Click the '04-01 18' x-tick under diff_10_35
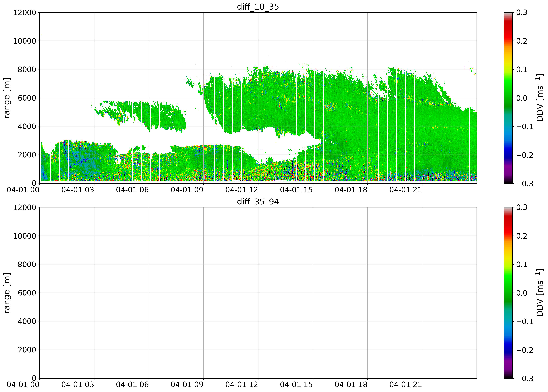This screenshot has height=392, width=548. tap(351, 190)
